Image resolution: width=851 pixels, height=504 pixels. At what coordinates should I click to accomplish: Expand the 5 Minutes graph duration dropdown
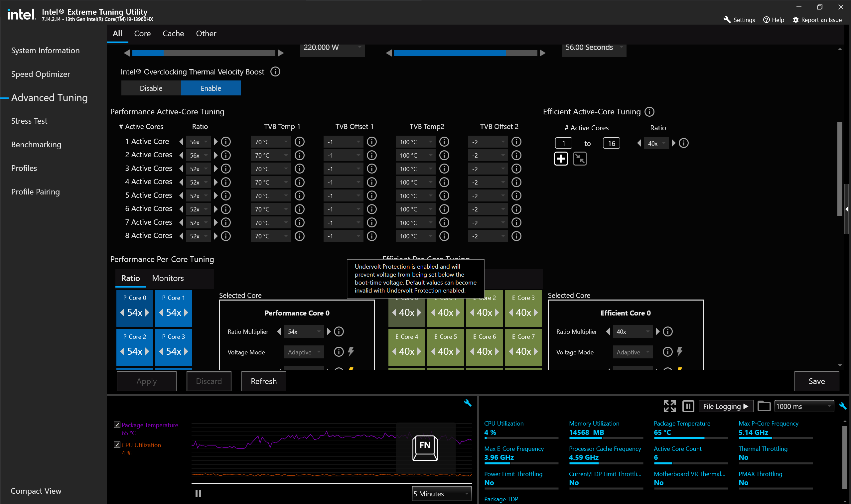coord(442,494)
